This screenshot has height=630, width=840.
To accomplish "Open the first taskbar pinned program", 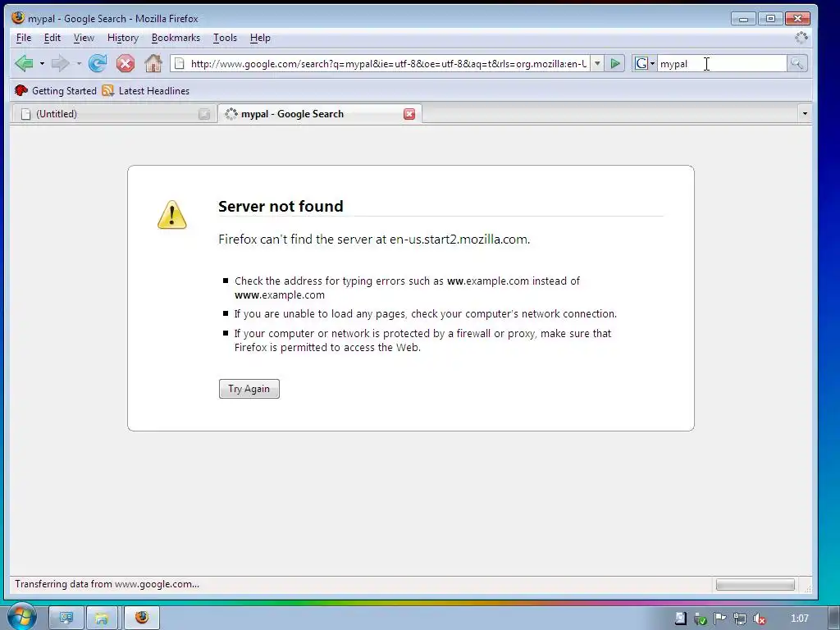I will pyautogui.click(x=66, y=619).
